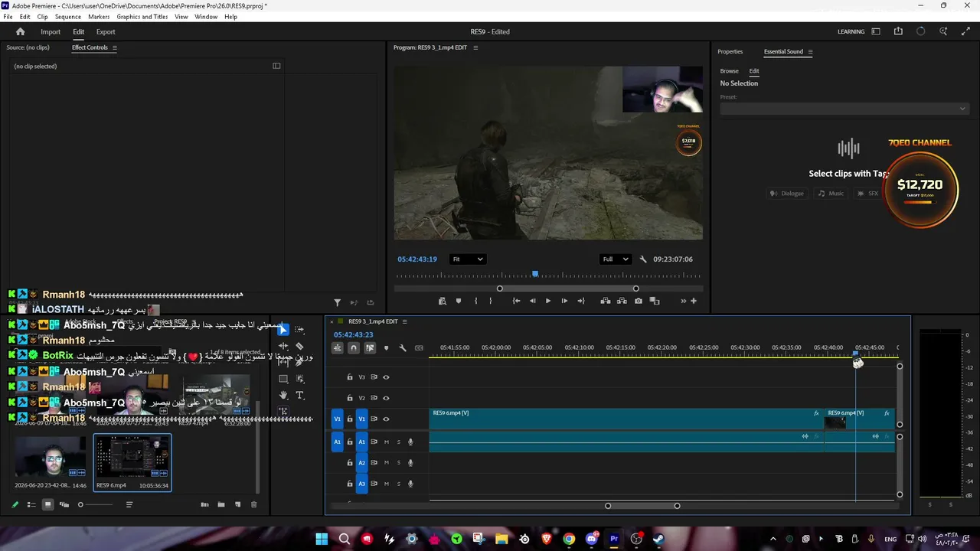Open Program monitor settings wrench
The width and height of the screenshot is (980, 551).
(x=643, y=259)
